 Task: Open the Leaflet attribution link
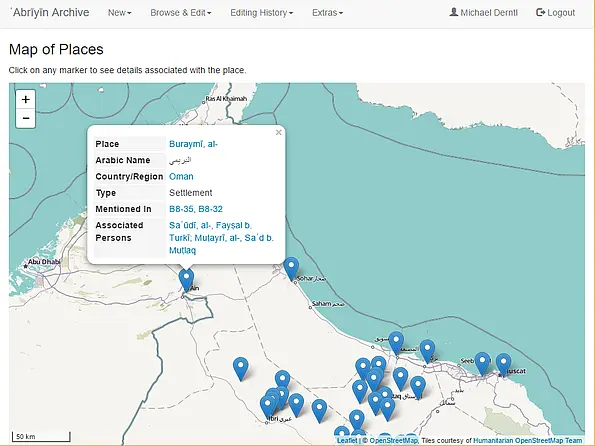coord(347,440)
